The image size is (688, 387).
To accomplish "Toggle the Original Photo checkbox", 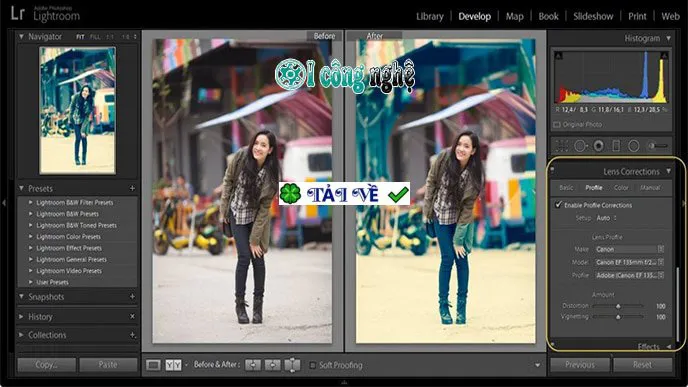I will (557, 125).
